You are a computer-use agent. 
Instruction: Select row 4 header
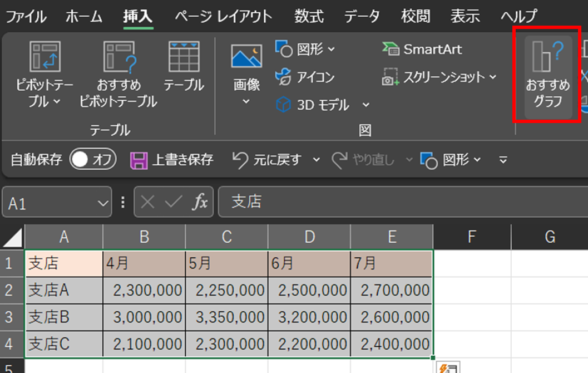pyautogui.click(x=12, y=344)
